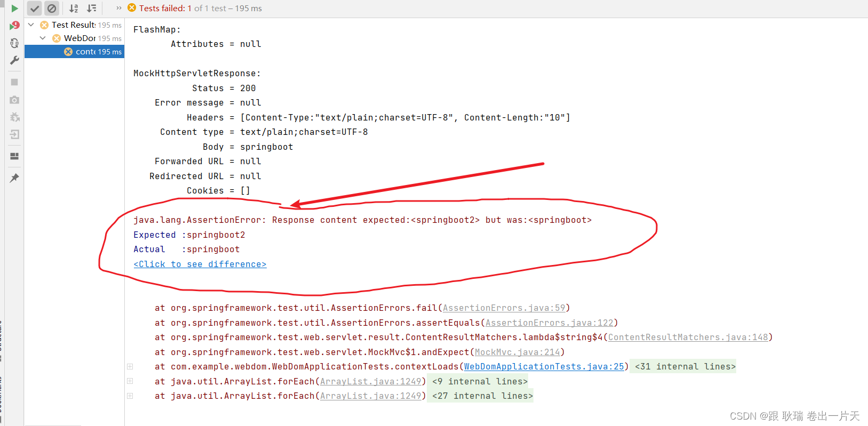Open ContentResultMatchers.java:148 link
Screen dimensions: 868x426
click(x=688, y=337)
